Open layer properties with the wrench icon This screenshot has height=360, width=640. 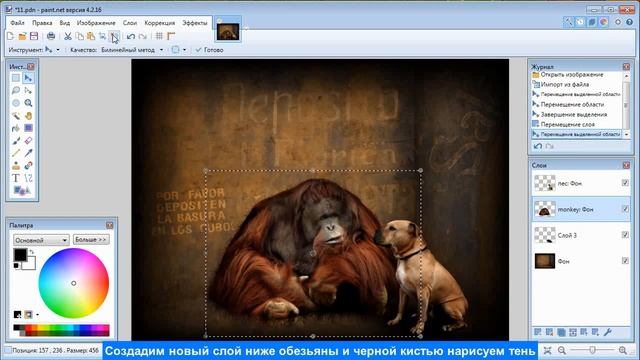point(607,332)
